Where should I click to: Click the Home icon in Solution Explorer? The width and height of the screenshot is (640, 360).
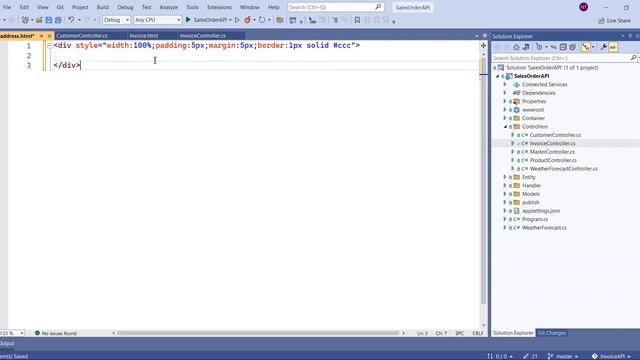click(x=516, y=47)
